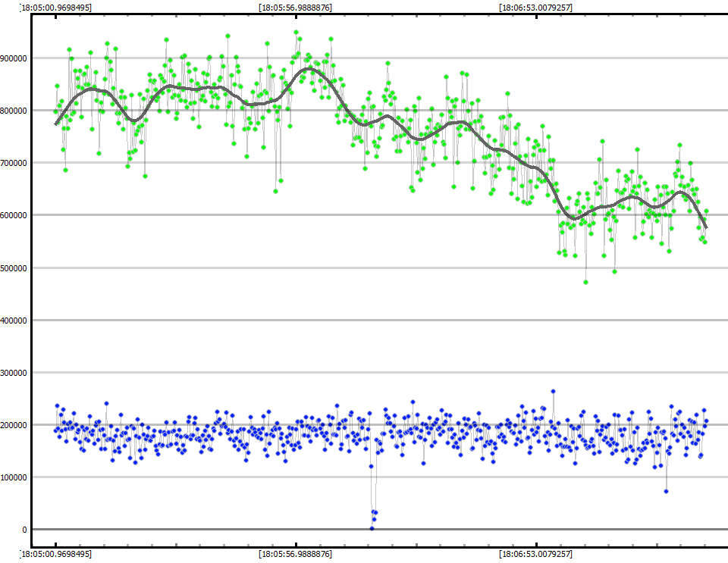
Task: Pick the bottom axis label 18:06:53.0079257
Action: [535, 555]
